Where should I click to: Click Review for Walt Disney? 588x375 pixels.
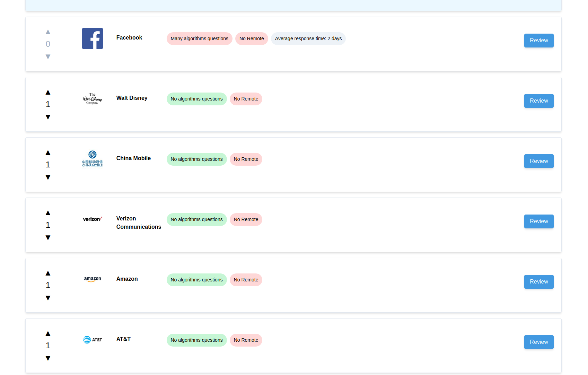538,101
